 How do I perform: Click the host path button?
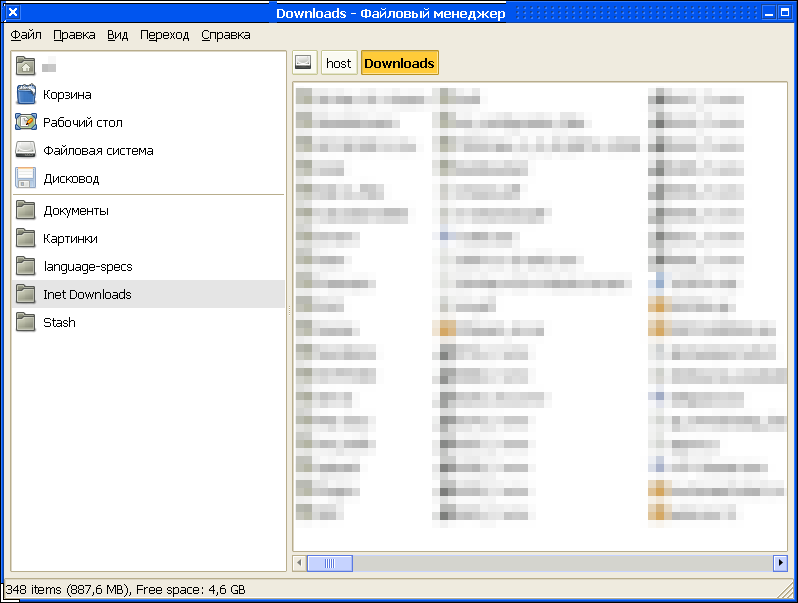[x=339, y=63]
